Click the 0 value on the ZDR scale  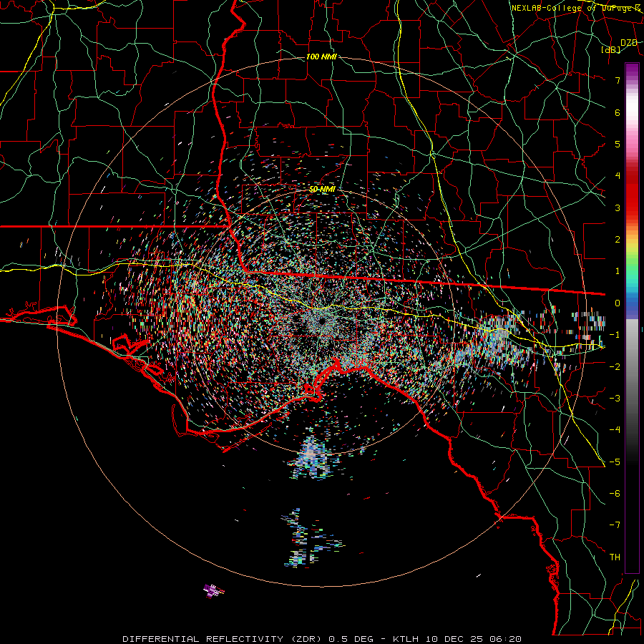point(618,303)
